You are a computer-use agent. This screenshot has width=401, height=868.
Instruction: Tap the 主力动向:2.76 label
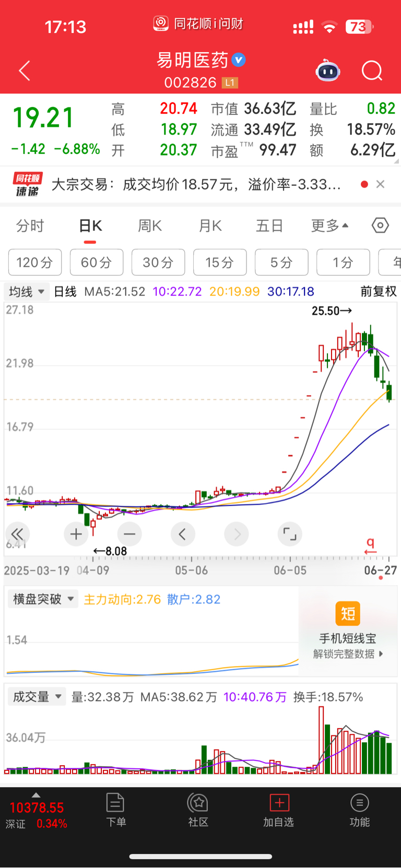122,599
